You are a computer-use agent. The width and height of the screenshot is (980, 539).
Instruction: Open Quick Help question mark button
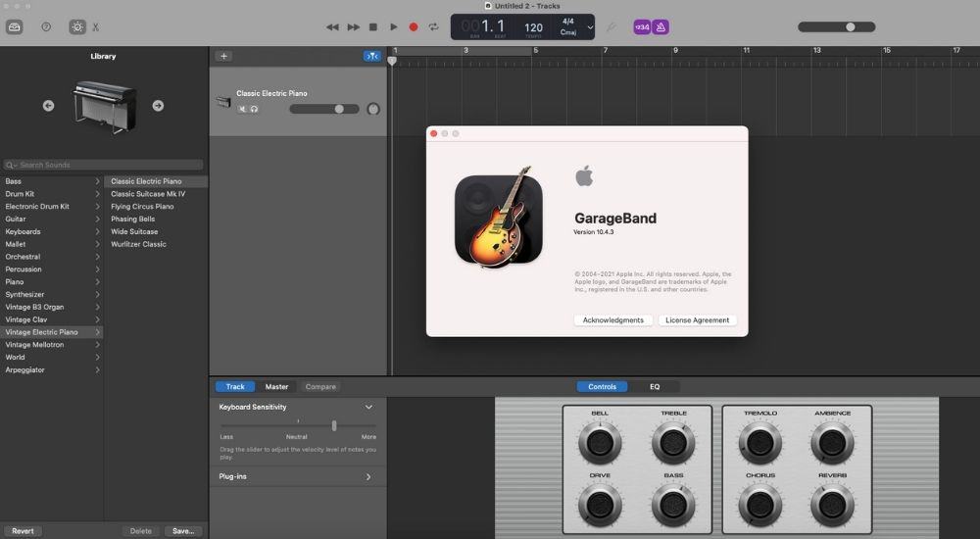[46, 26]
